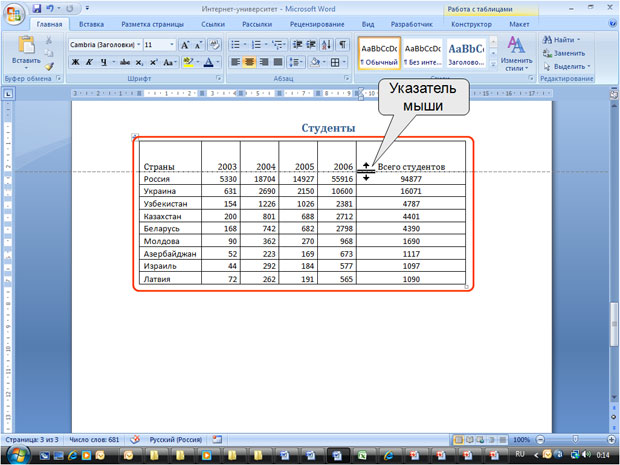Click the Grow Font icon

tap(185, 45)
